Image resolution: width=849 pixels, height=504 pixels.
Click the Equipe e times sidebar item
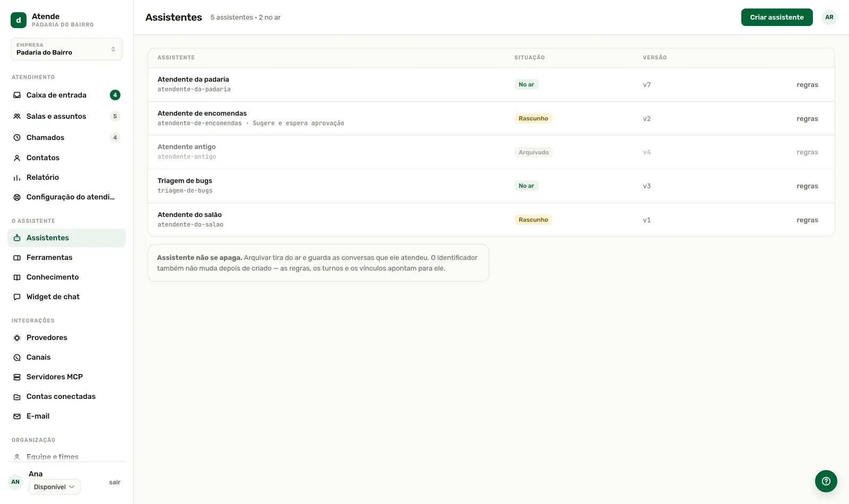pyautogui.click(x=66, y=456)
